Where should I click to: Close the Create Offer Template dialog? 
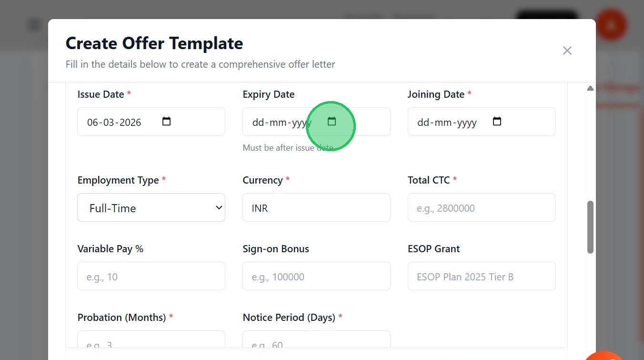point(567,51)
